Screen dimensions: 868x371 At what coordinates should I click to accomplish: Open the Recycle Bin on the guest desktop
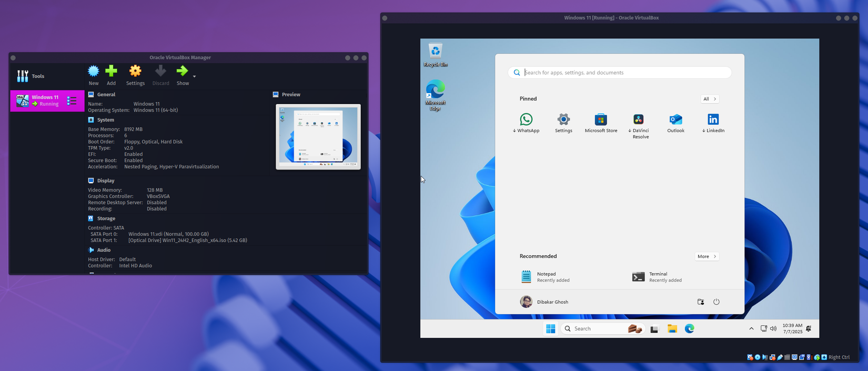(435, 55)
